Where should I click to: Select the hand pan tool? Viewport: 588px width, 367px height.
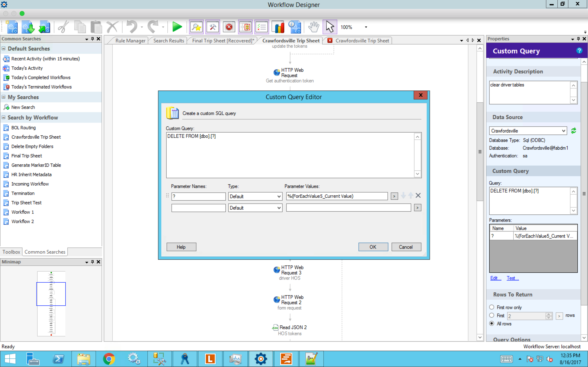[x=313, y=27]
